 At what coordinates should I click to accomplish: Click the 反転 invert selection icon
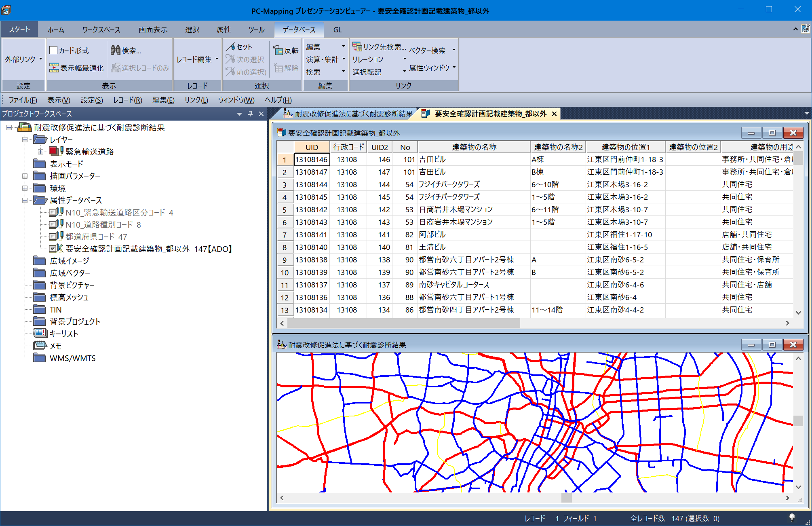pos(278,51)
